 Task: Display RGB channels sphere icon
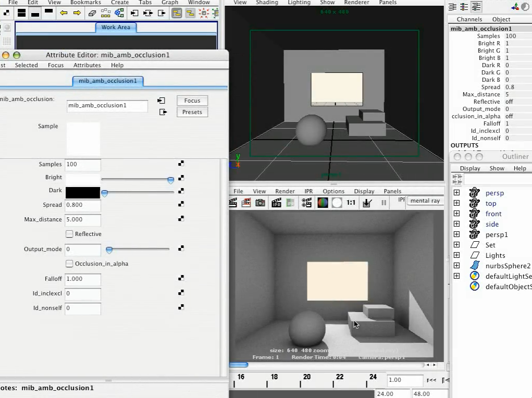pos(323,203)
